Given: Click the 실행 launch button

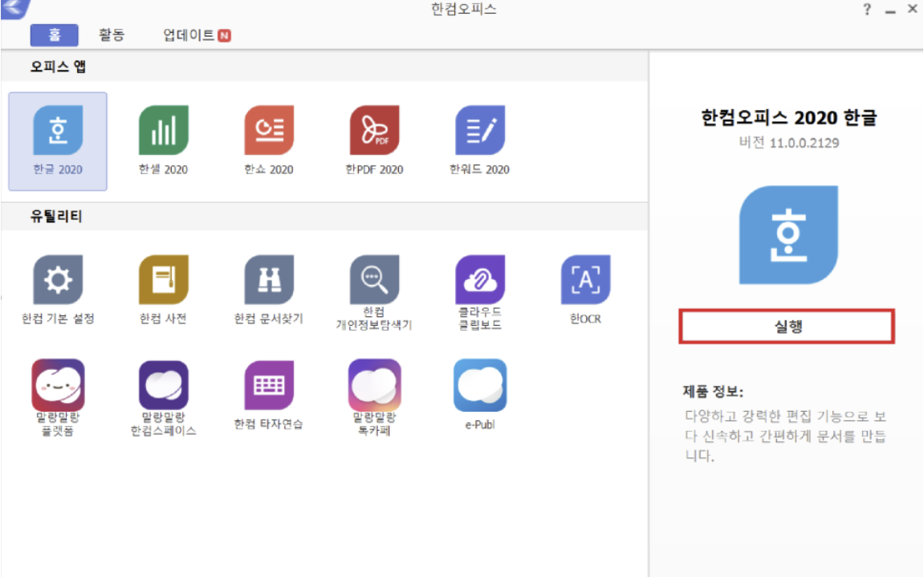Looking at the screenshot, I should coord(787,327).
